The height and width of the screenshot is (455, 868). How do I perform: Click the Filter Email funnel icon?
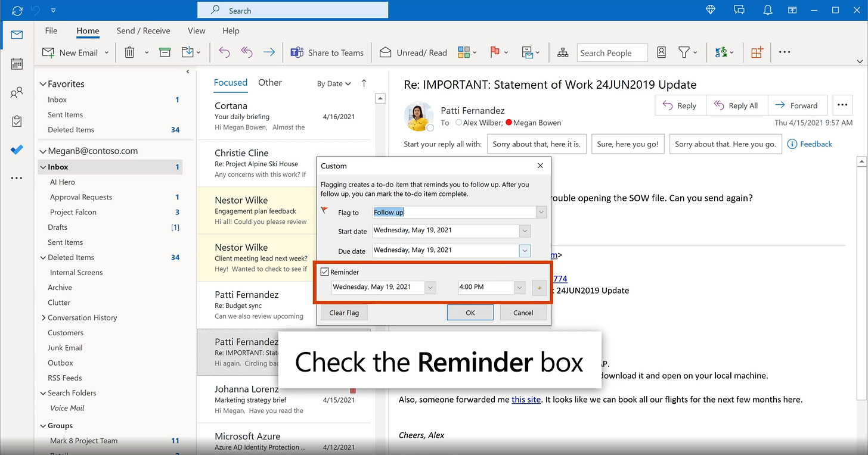(684, 52)
